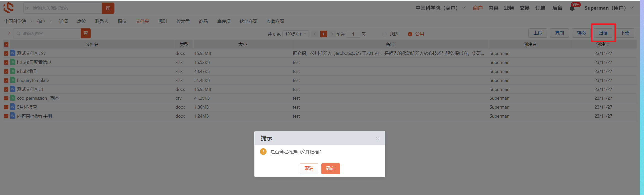
Task: Open the 订单 top menu
Action: (x=540, y=8)
